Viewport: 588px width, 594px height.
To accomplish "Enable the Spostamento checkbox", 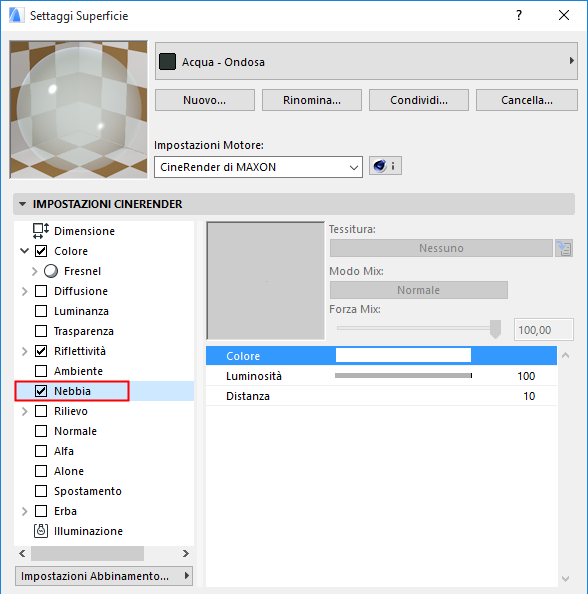I will tap(41, 491).
